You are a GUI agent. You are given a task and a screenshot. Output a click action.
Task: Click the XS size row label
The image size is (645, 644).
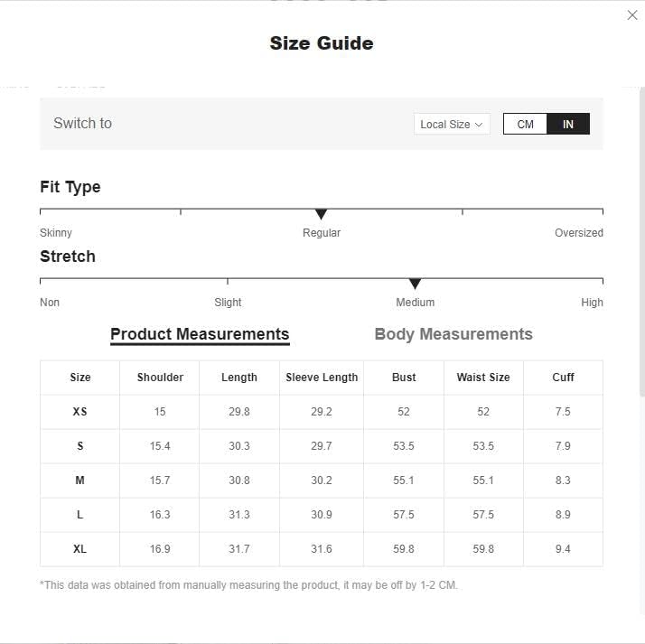click(x=80, y=412)
